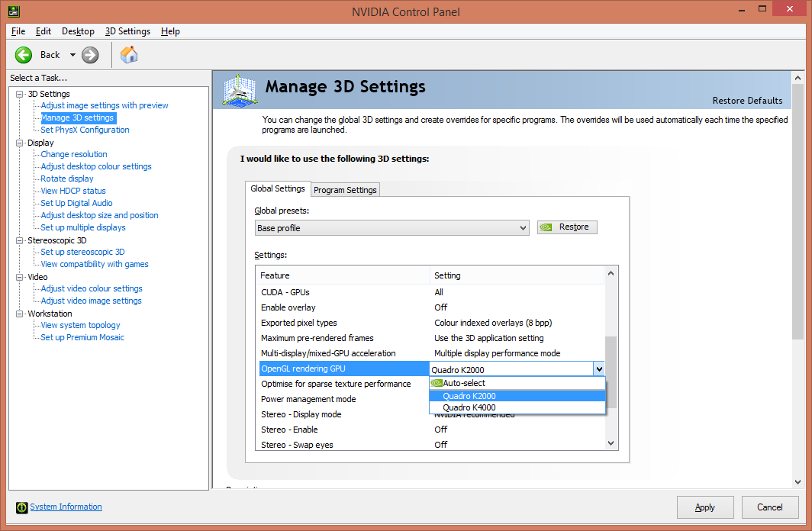Open Adjust desktop size and position
The image size is (812, 531).
click(x=100, y=215)
